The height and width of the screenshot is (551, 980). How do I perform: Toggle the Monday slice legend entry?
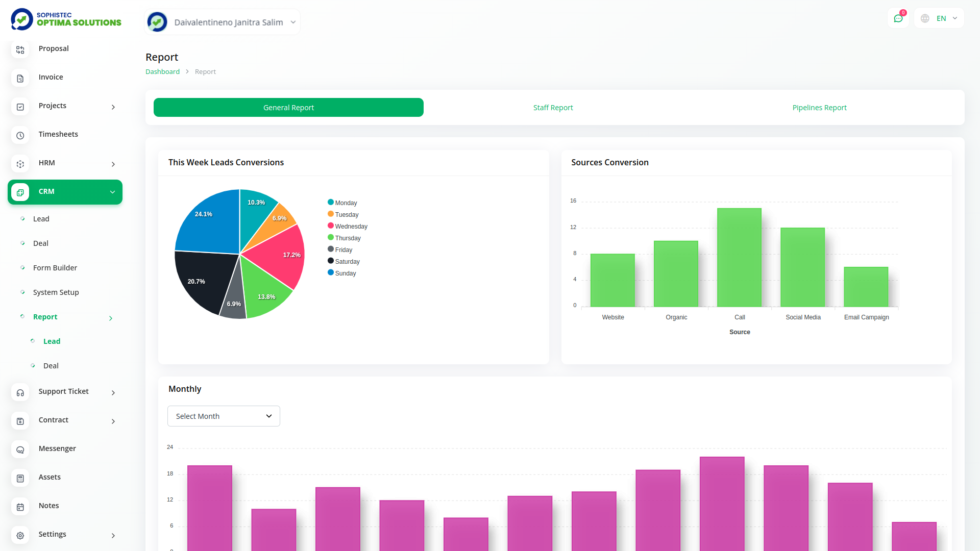point(342,202)
